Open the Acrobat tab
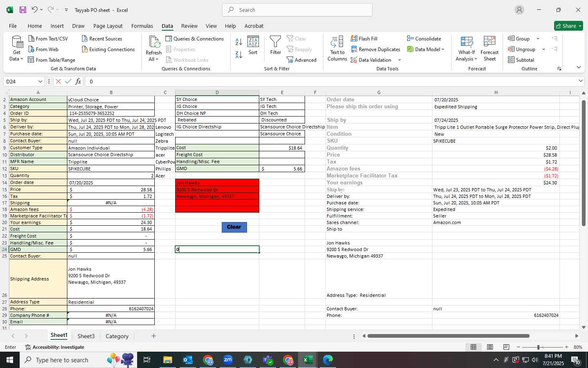This screenshot has height=368, width=588. point(254,26)
